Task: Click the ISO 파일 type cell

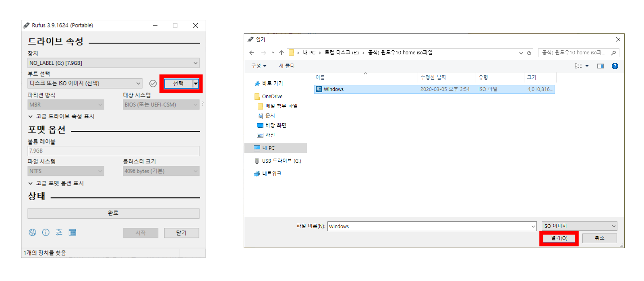Action: [488, 89]
